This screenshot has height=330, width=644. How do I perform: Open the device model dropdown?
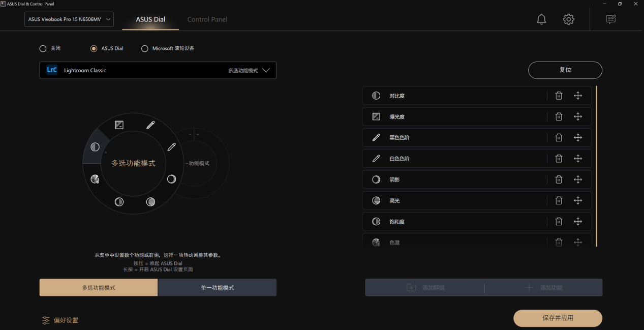point(69,19)
